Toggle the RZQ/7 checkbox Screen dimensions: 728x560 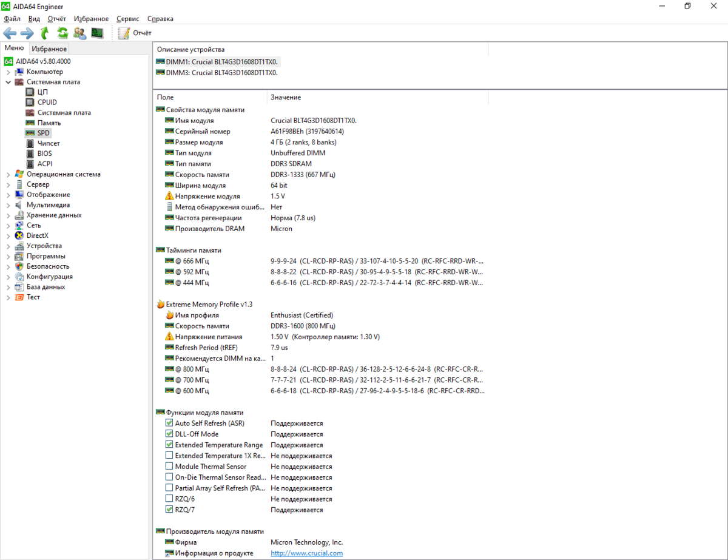(169, 510)
